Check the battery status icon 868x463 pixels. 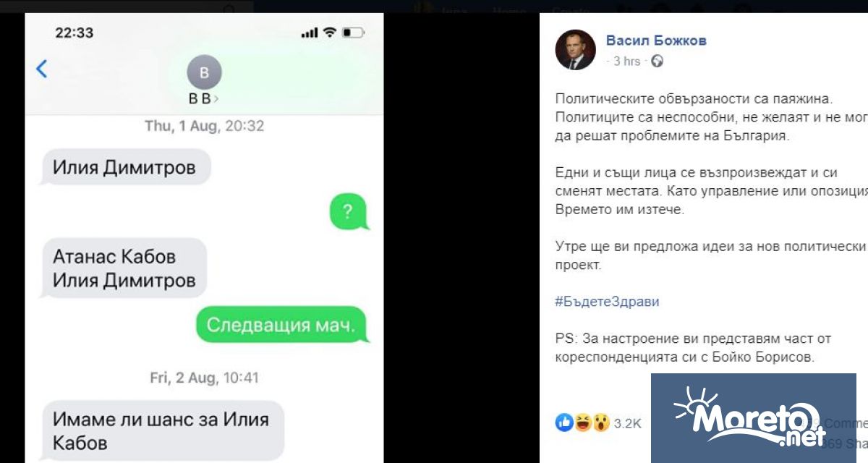pos(354,33)
